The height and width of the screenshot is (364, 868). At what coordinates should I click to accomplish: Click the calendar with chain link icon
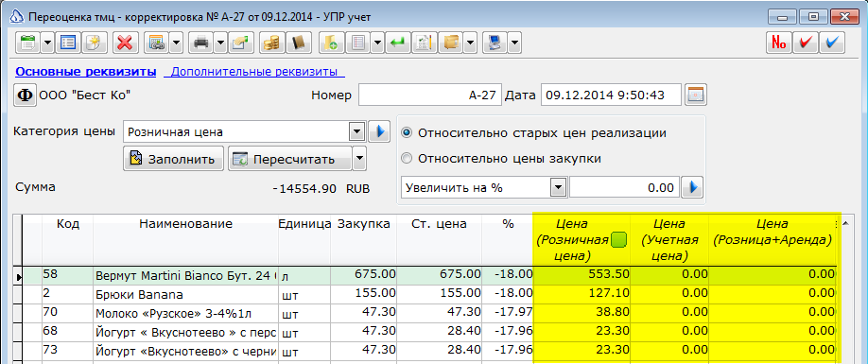coord(157,43)
